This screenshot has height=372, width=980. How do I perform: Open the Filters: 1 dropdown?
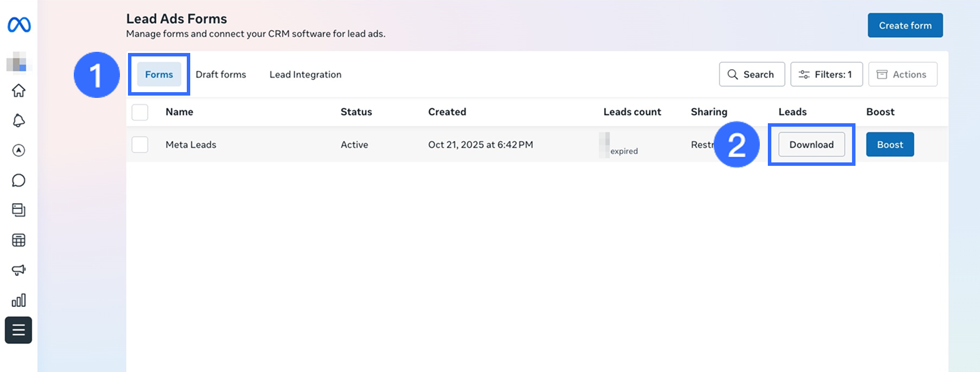(826, 74)
